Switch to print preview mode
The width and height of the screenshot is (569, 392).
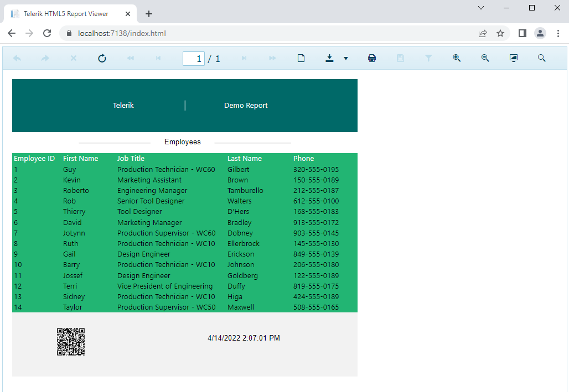301,58
